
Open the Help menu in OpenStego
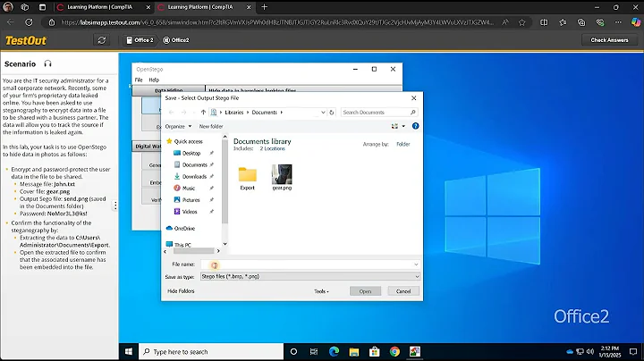[154, 80]
